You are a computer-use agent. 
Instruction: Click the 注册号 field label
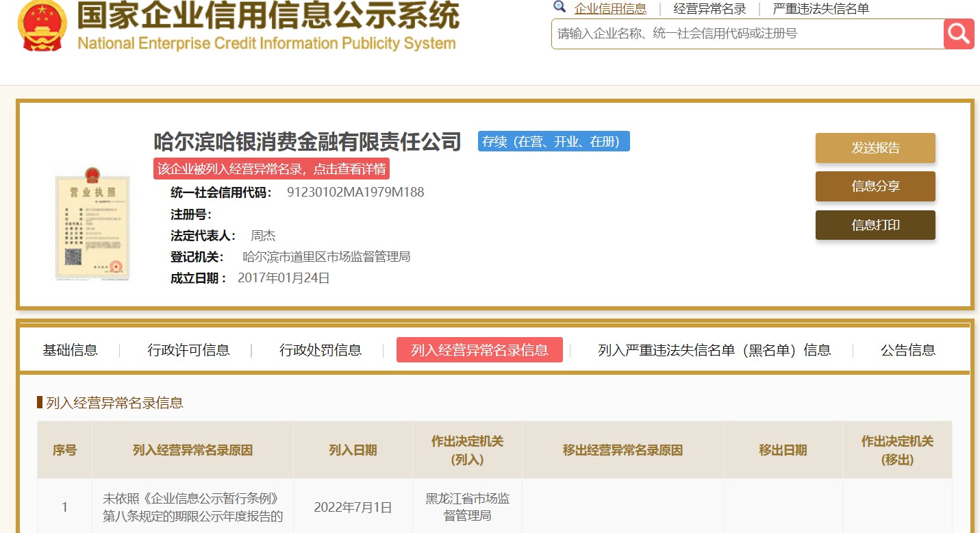coord(191,214)
